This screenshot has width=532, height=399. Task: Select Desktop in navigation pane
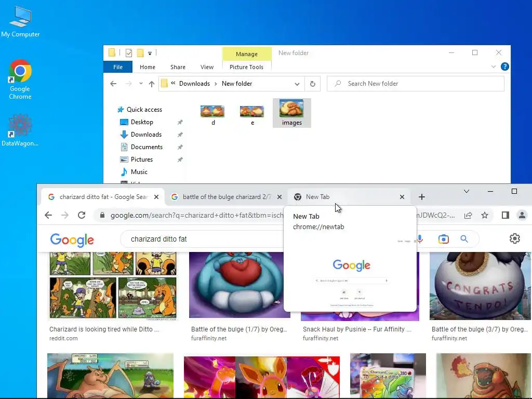pyautogui.click(x=142, y=122)
